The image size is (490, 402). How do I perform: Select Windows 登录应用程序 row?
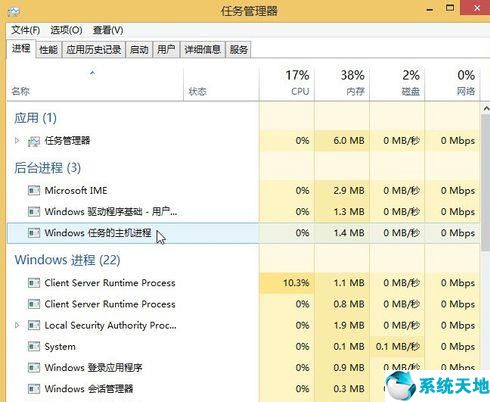coord(243,368)
